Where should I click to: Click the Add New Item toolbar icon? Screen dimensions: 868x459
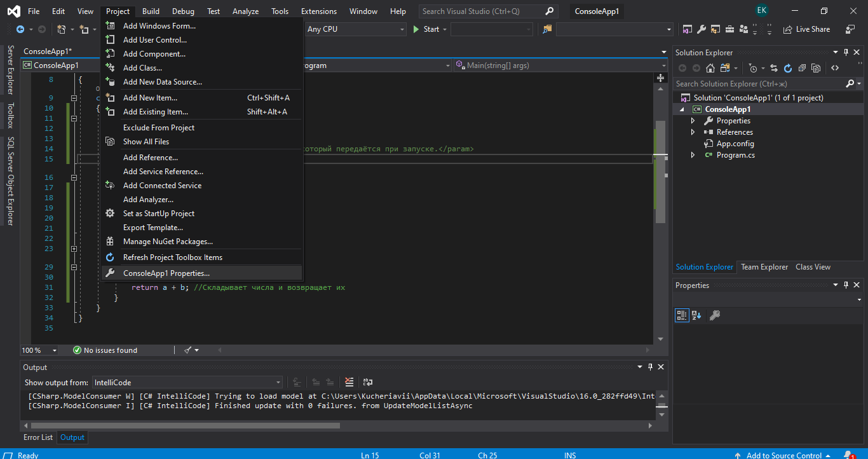click(85, 29)
